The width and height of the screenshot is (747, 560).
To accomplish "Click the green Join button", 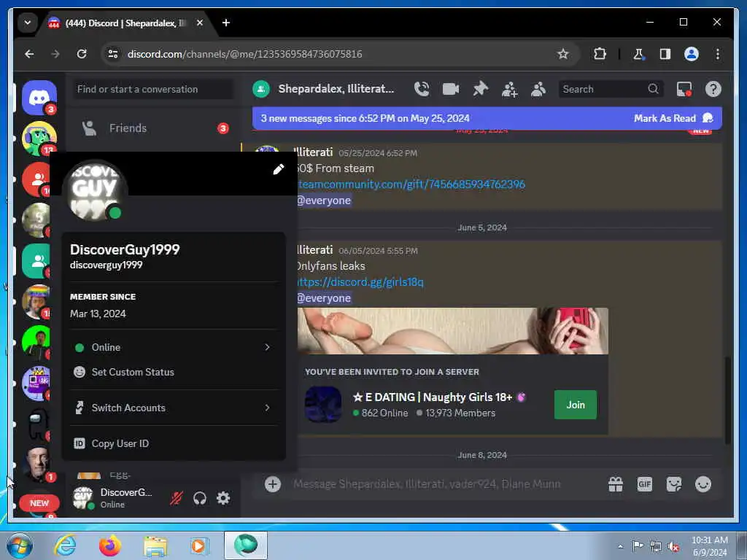I will click(x=575, y=404).
